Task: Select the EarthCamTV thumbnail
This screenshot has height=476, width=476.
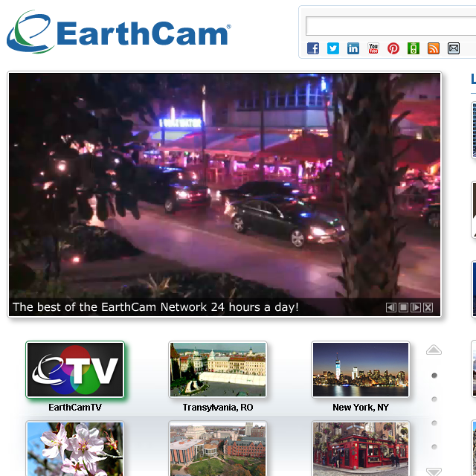Action: coord(75,370)
